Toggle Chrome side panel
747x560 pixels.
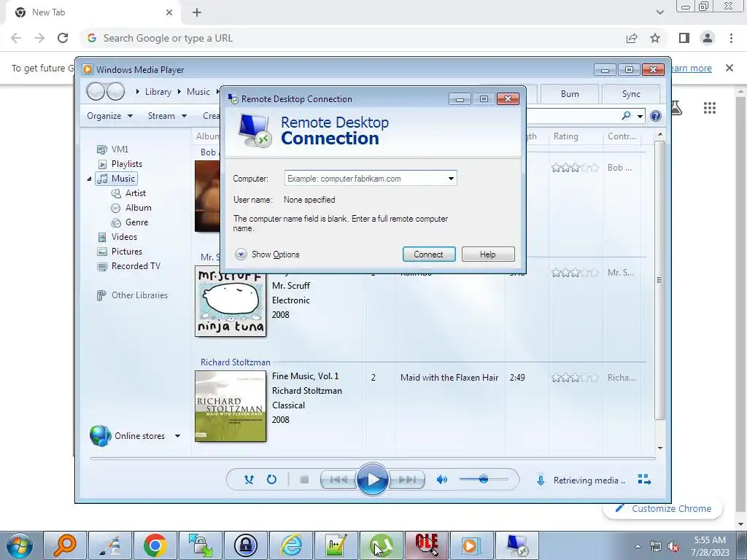tap(684, 38)
